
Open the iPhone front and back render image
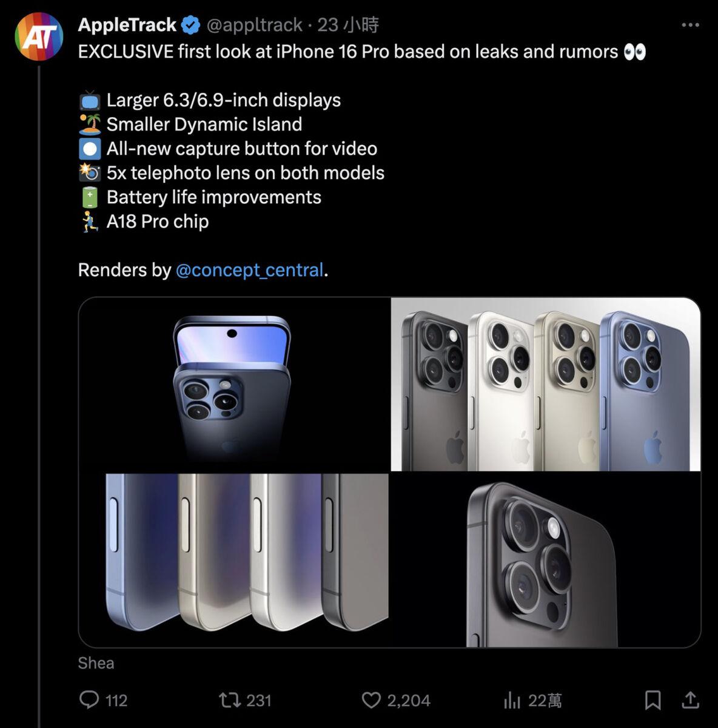[235, 384]
